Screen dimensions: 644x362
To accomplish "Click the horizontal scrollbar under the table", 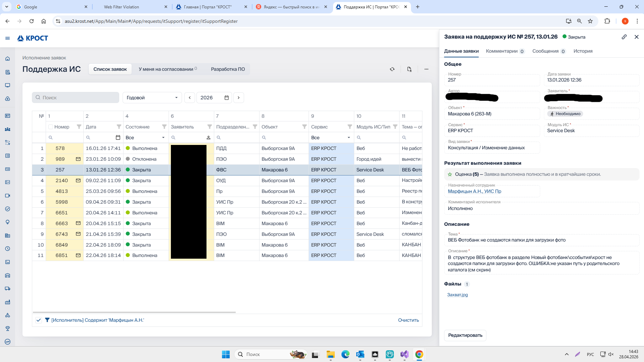I will tap(134, 312).
